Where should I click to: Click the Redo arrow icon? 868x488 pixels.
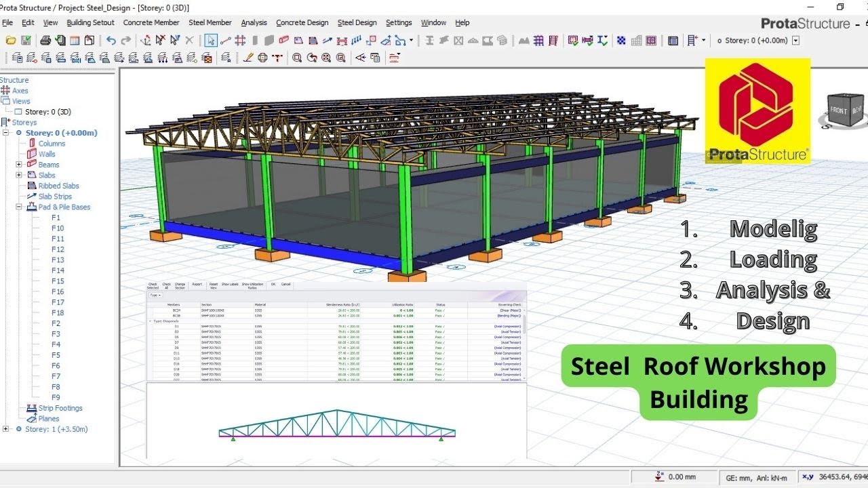coord(126,40)
